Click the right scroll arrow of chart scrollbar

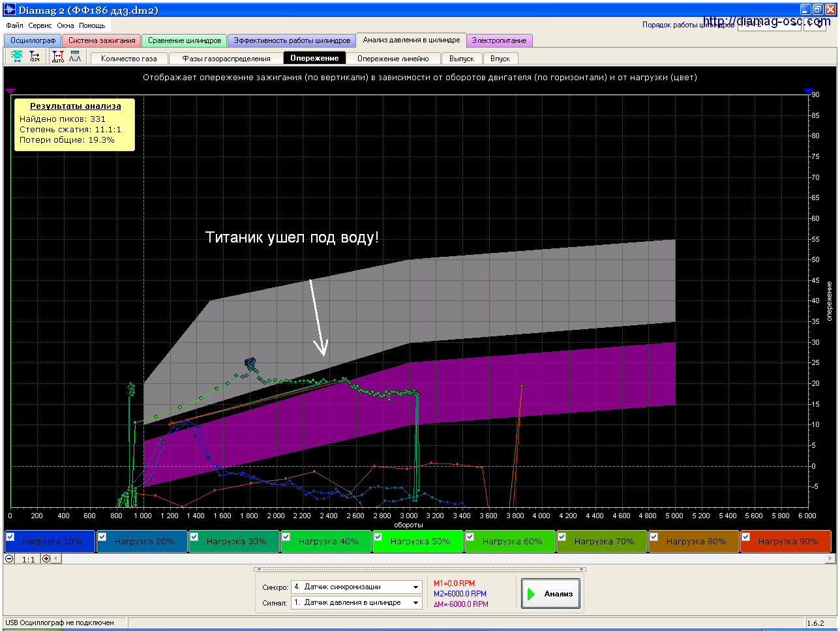point(830,559)
